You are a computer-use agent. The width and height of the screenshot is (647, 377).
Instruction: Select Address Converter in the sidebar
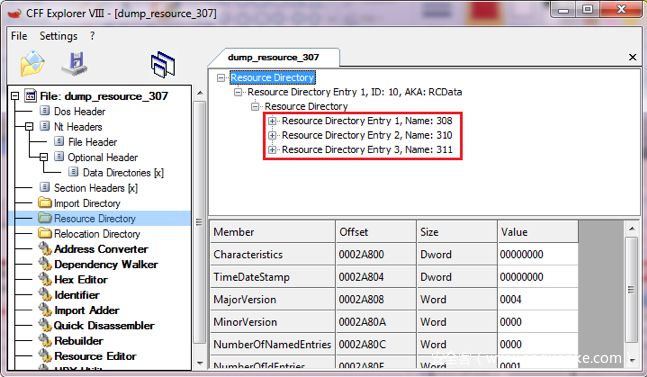coord(101,249)
